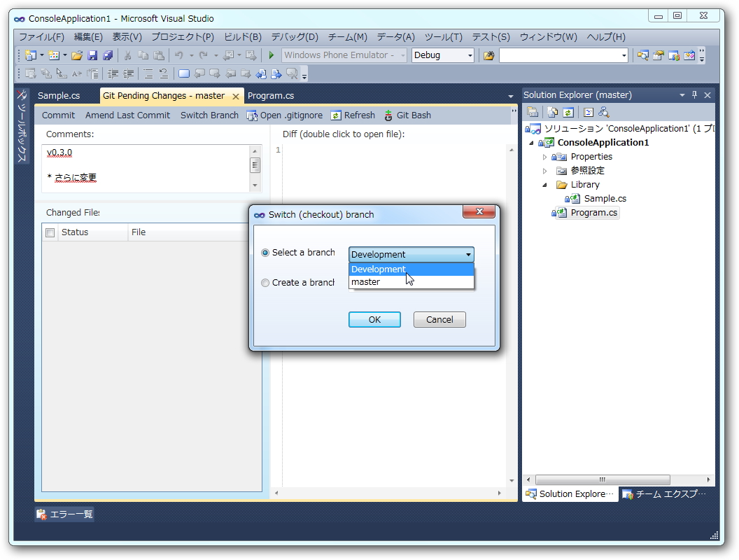Select the 'Create a branch' radio button
This screenshot has width=739, height=560.
click(x=265, y=283)
